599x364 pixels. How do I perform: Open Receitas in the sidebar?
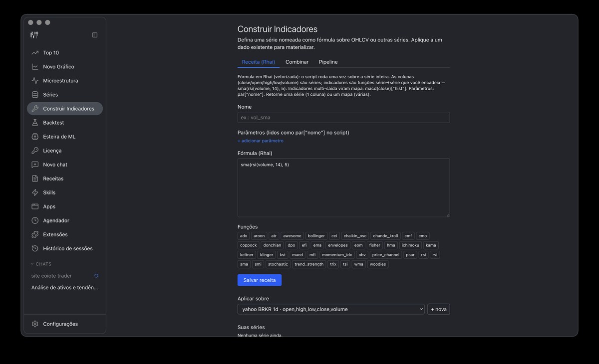pyautogui.click(x=65, y=179)
